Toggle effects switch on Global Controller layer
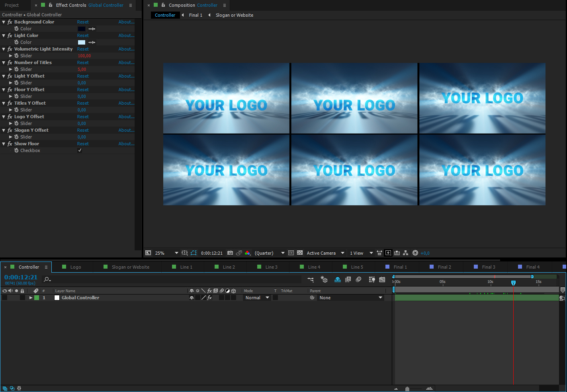Viewport: 567px width, 392px height. point(209,298)
